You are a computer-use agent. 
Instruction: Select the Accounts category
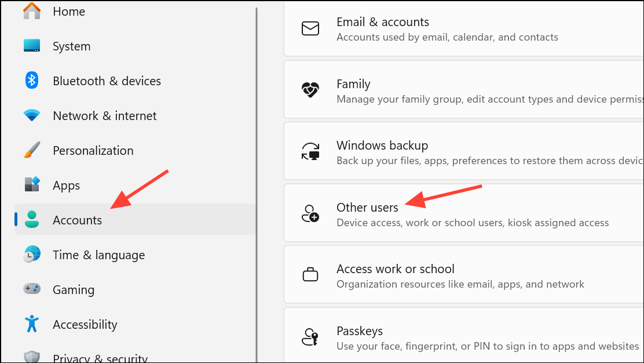[x=136, y=220]
